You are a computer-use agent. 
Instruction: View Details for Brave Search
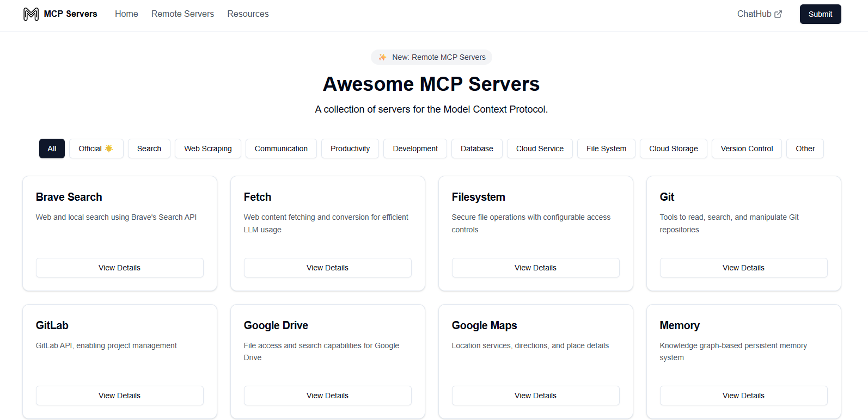pyautogui.click(x=119, y=268)
